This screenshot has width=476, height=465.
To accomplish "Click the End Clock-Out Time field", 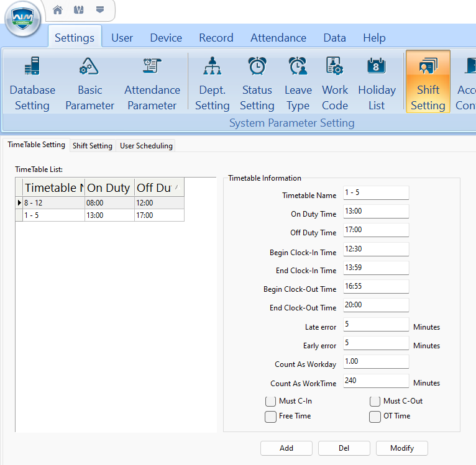I will pos(376,305).
